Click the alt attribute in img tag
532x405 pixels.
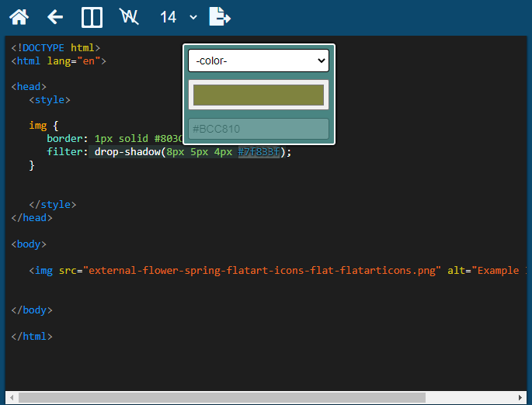click(487, 271)
